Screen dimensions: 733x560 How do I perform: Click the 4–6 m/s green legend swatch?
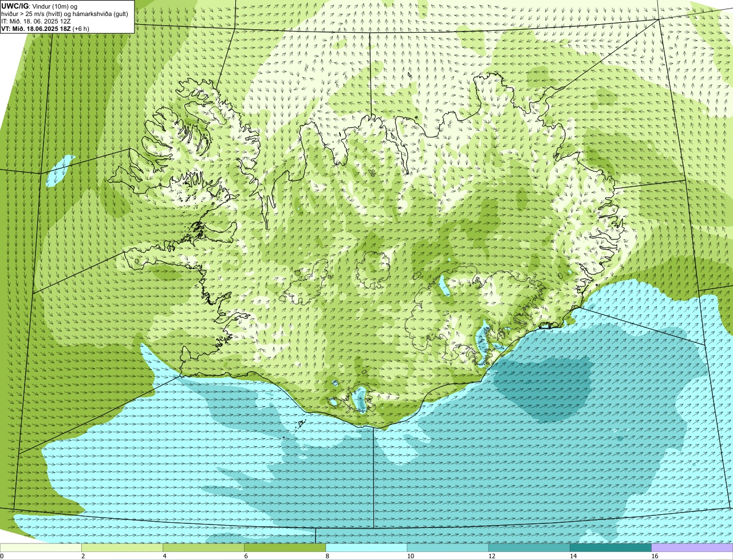coord(203,547)
